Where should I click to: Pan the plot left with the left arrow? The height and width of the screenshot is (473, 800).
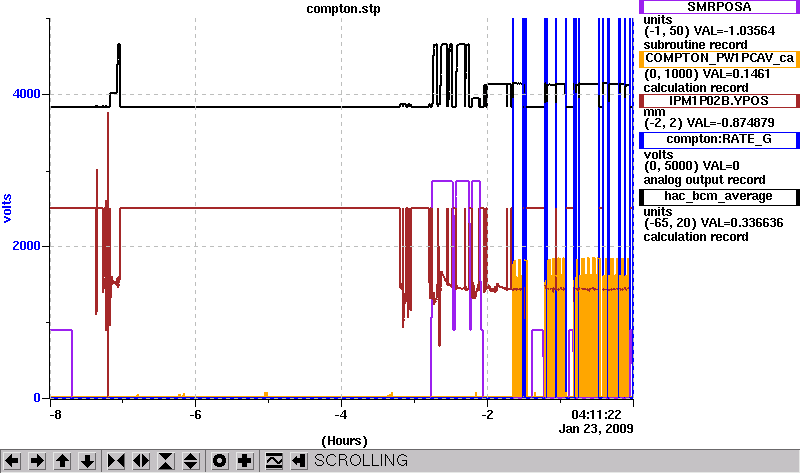[x=12, y=461]
